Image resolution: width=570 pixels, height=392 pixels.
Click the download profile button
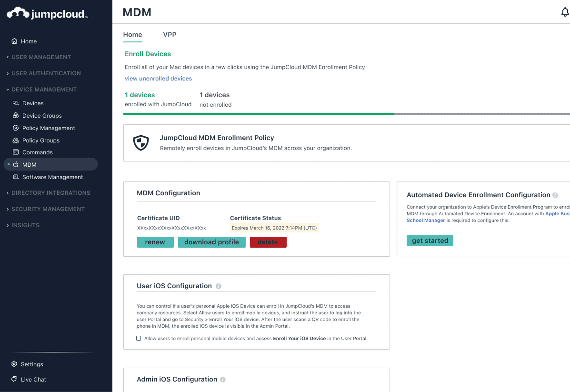point(211,242)
